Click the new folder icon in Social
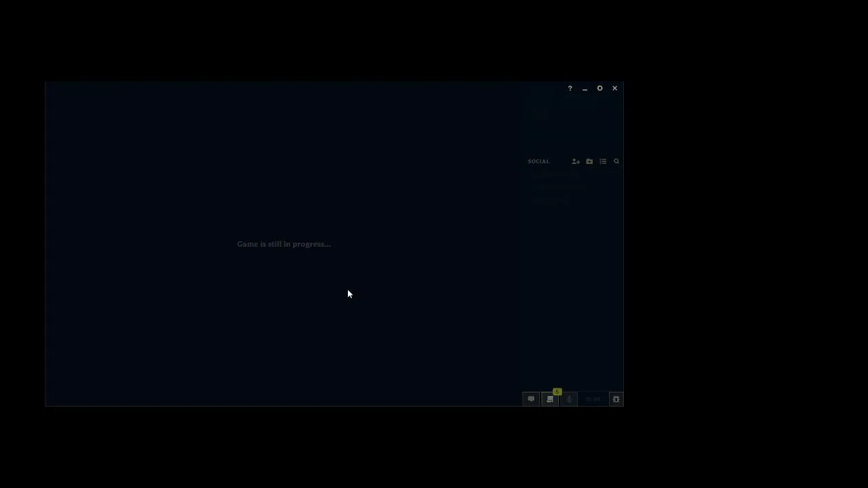 pos(589,161)
